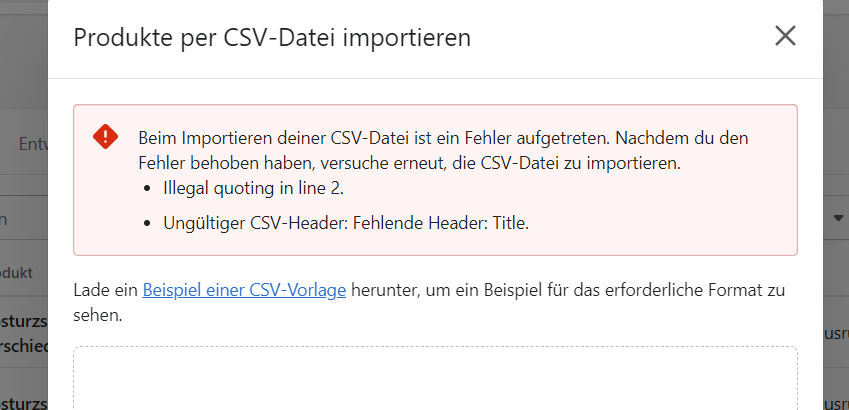Open the 'Beispiel einer CSV-Vorlage' link
The image size is (849, 410).
pyautogui.click(x=244, y=290)
